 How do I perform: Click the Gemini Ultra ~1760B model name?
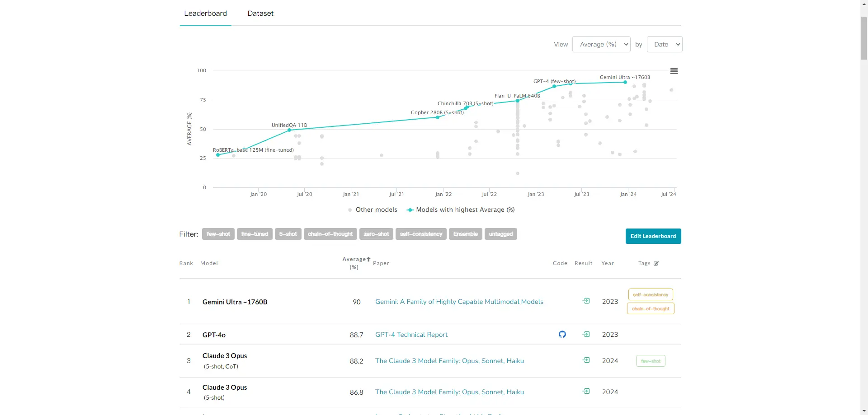[x=235, y=302]
